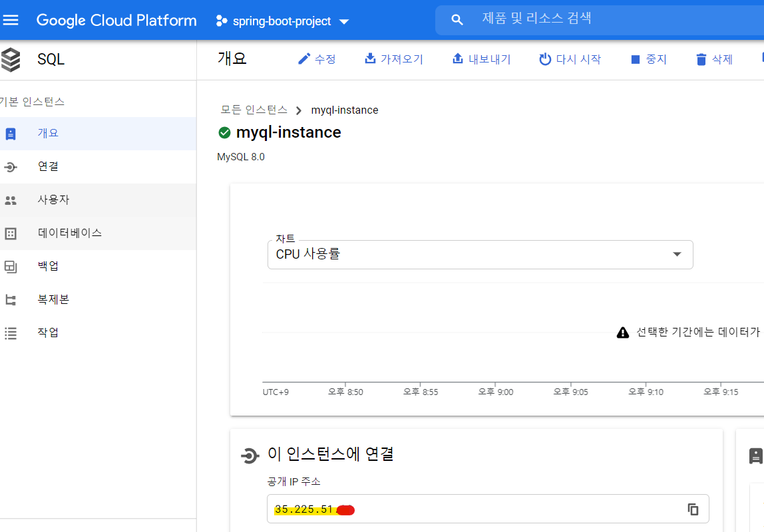
Task: Click the SQL stacked layers icon
Action: [x=11, y=60]
